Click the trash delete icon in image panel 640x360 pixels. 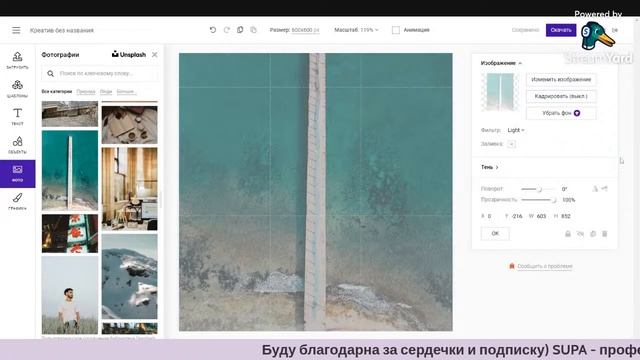click(x=605, y=234)
